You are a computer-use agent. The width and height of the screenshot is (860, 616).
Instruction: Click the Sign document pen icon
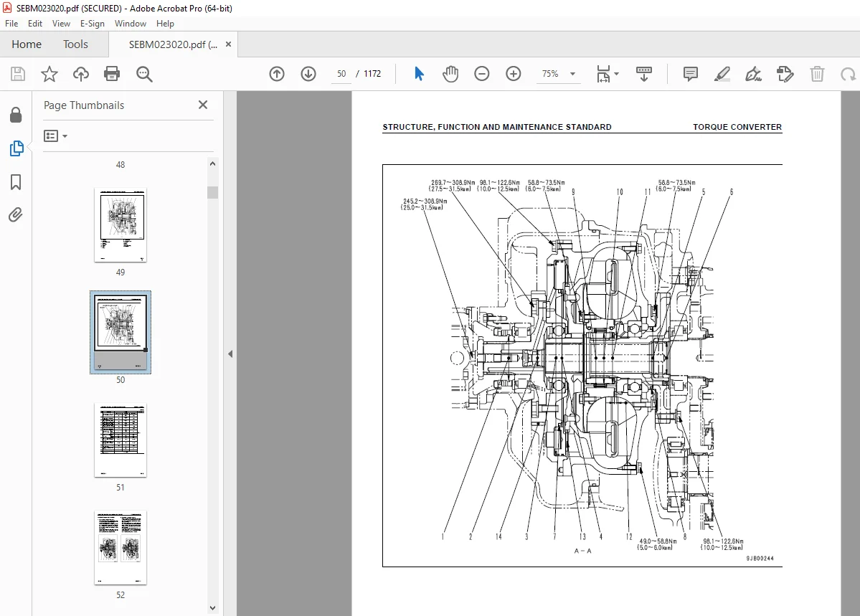753,73
